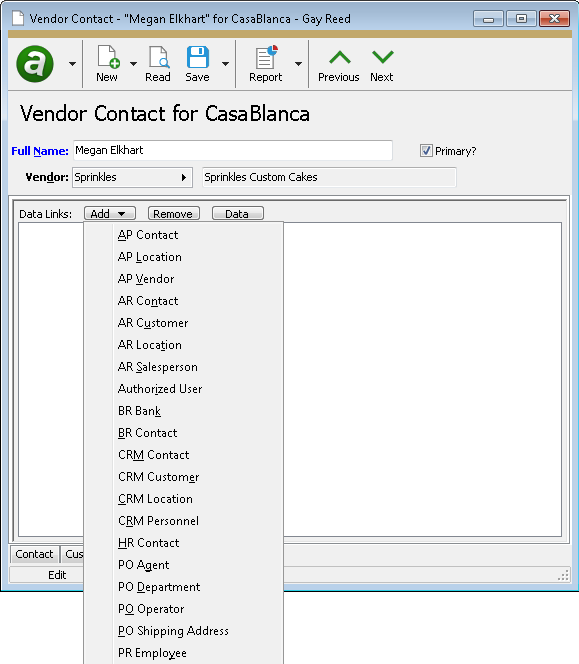Expand the dropdown arrow beside Save
This screenshot has height=664, width=579.
tap(225, 64)
